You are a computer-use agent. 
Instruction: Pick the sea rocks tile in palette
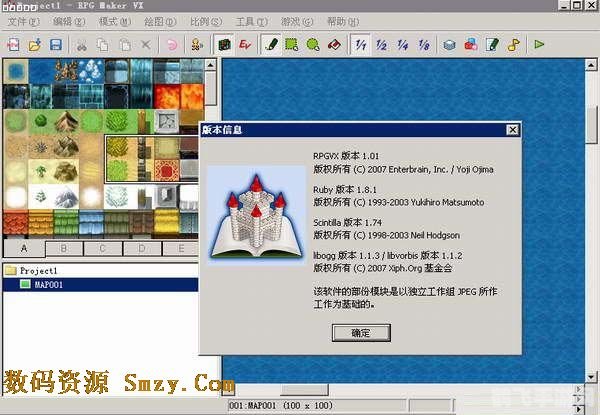(x=66, y=71)
